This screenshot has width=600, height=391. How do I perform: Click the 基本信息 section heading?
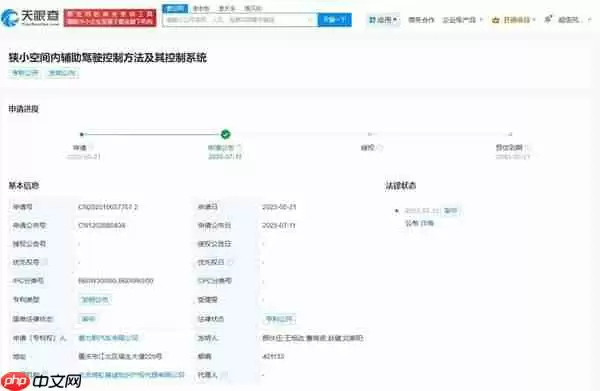click(24, 186)
